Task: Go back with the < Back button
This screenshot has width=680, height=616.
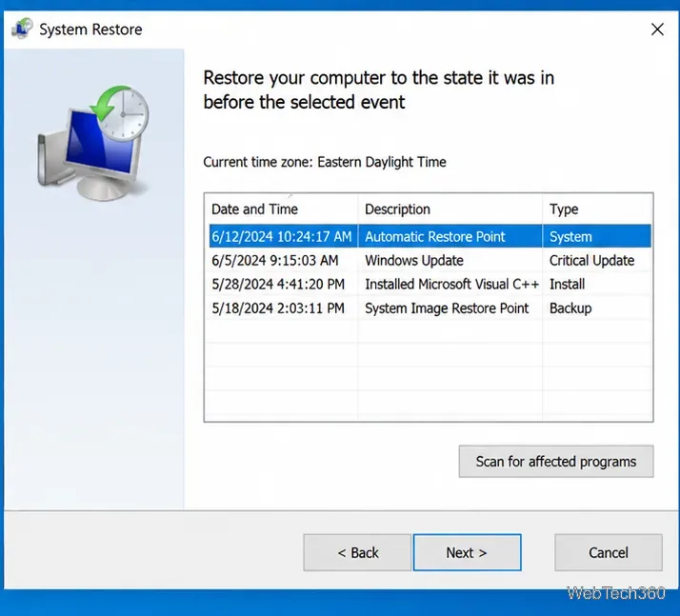Action: point(357,552)
